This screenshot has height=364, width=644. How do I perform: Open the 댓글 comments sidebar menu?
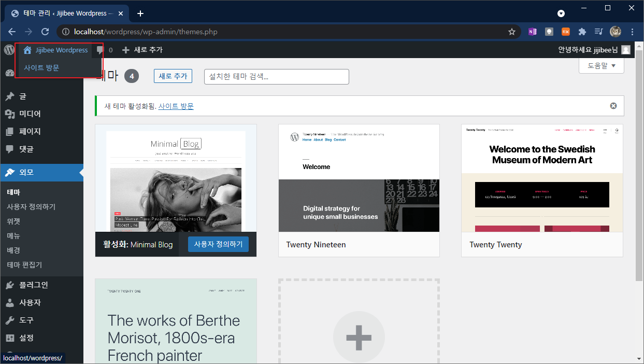click(41, 149)
